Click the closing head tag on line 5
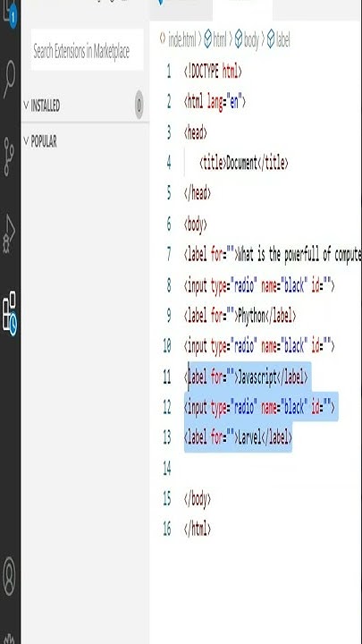The width and height of the screenshot is (362, 644). (197, 192)
